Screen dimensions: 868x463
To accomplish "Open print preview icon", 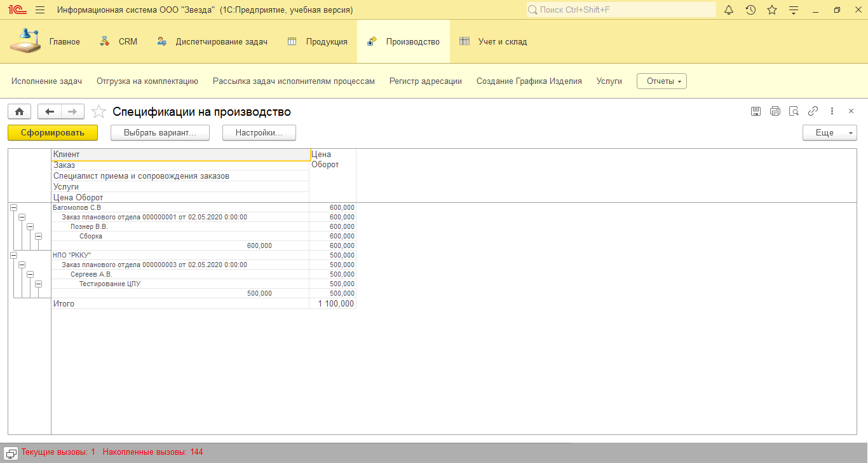I will (x=794, y=111).
